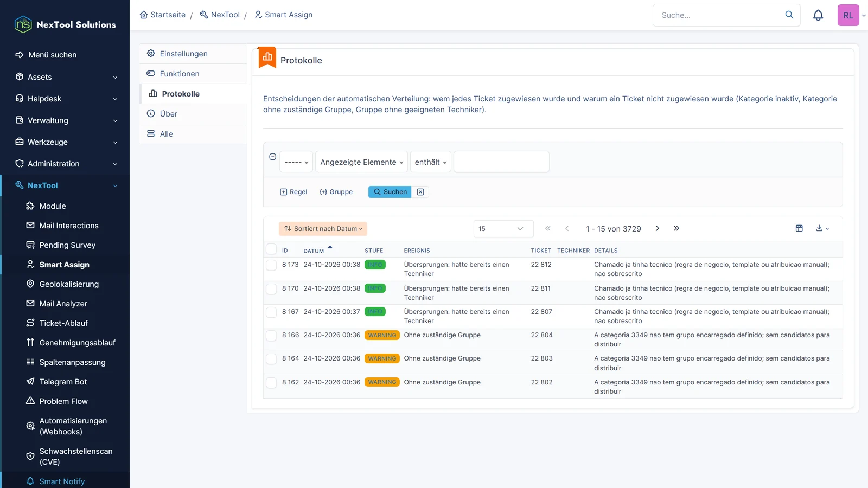Open the 15 rows-per-page dropdown
Viewport: 868px width, 488px height.
[503, 229]
